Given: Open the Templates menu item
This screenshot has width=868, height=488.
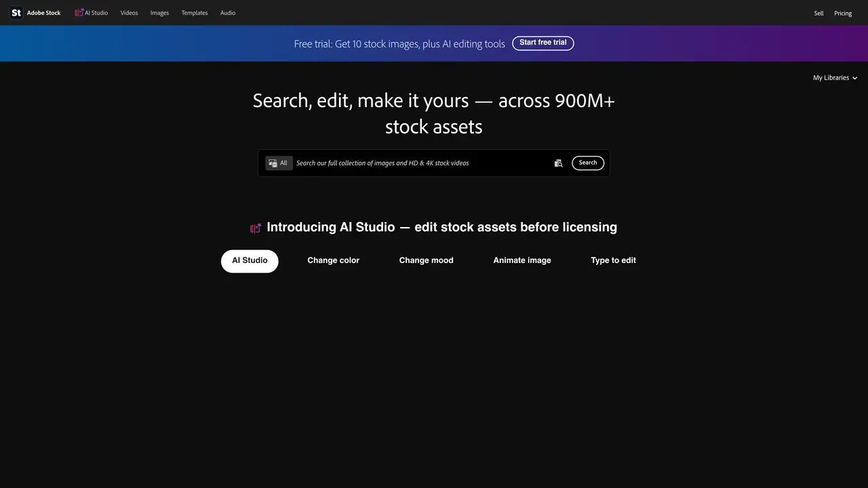Looking at the screenshot, I should point(195,13).
